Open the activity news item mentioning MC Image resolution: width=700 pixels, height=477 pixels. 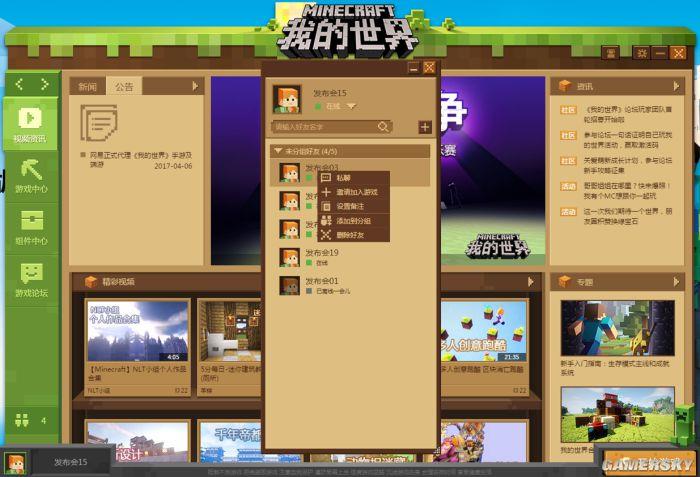coord(616,191)
